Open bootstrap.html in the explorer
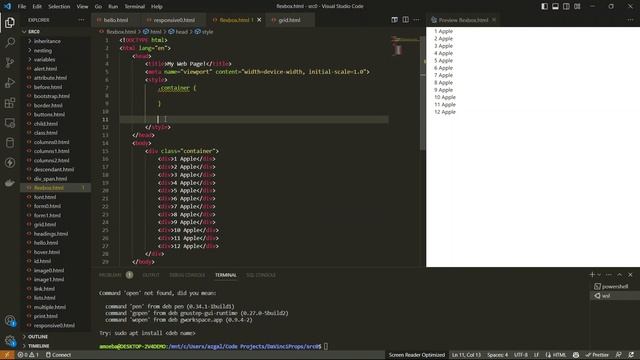The width and height of the screenshot is (640, 360). (52, 96)
